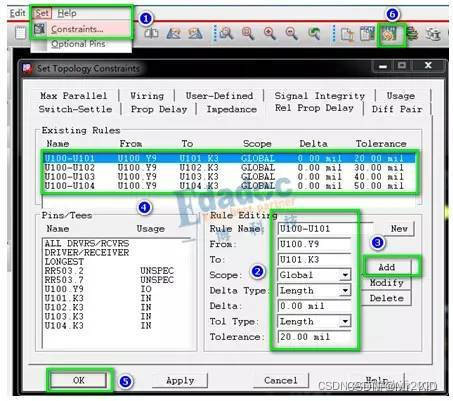Click the New rule button
The width and height of the screenshot is (453, 401).
[399, 229]
